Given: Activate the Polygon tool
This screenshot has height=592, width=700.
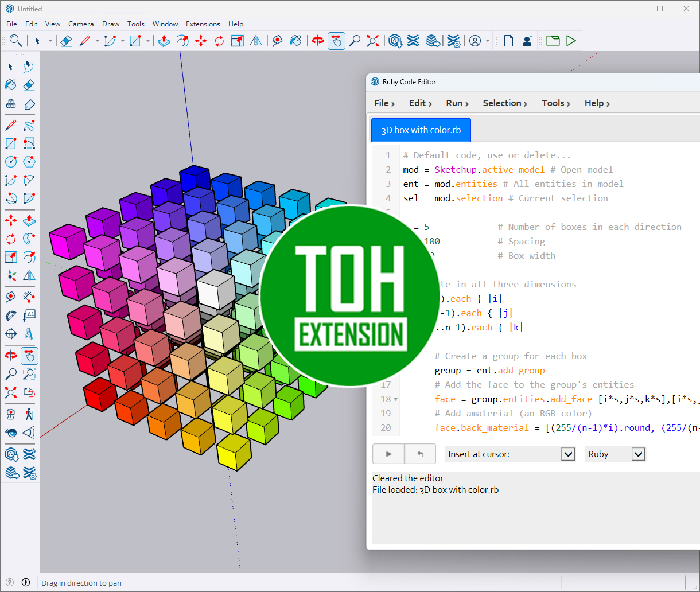Looking at the screenshot, I should click(29, 162).
